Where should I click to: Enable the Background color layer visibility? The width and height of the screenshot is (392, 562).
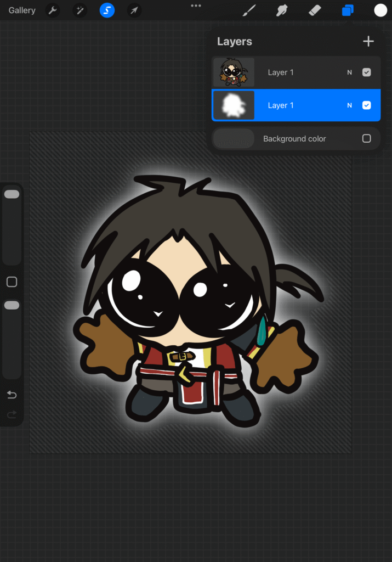point(367,139)
